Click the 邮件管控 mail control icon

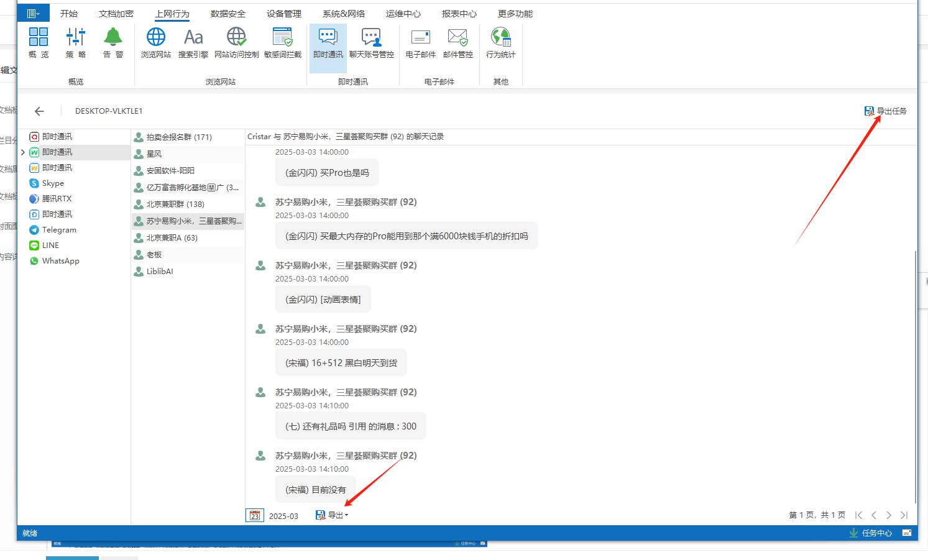coord(458,43)
